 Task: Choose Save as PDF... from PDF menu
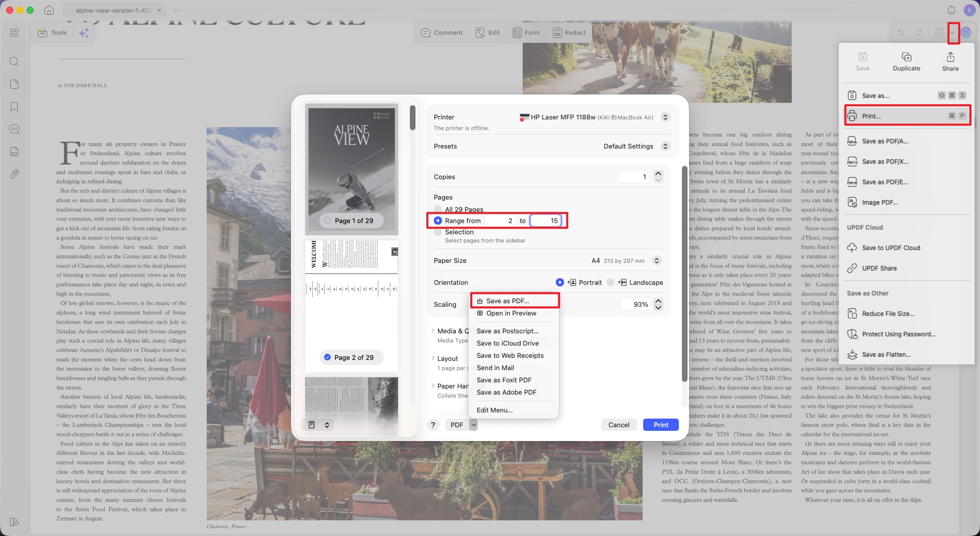[x=514, y=301]
